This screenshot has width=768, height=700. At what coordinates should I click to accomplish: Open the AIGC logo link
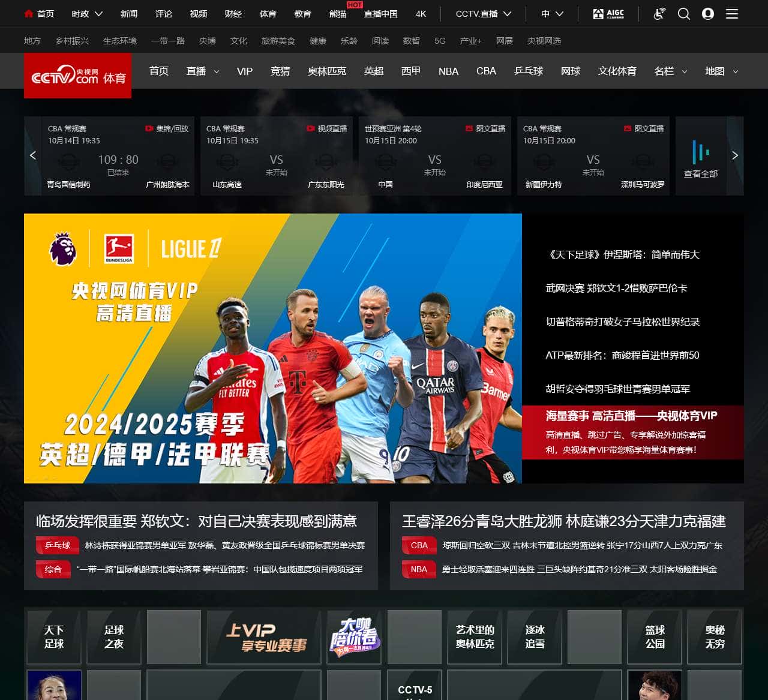point(608,14)
